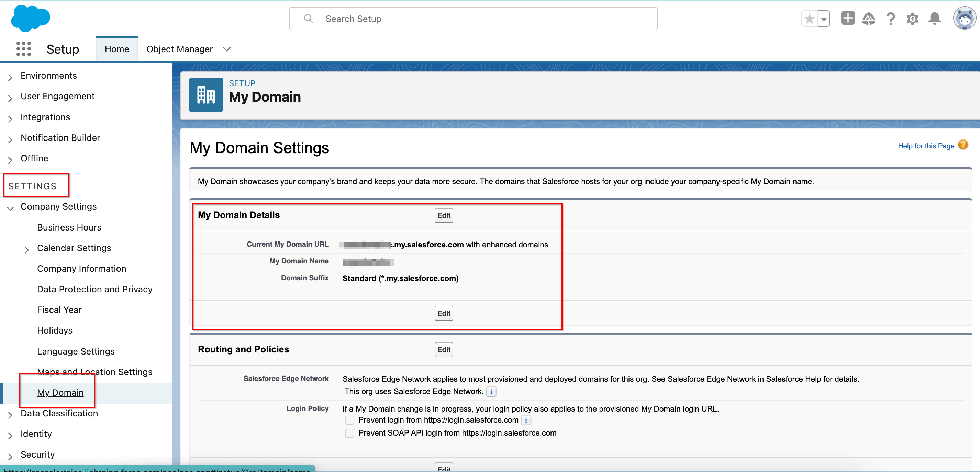Switch to the Home tab
The height and width of the screenshot is (472, 980).
pyautogui.click(x=117, y=49)
